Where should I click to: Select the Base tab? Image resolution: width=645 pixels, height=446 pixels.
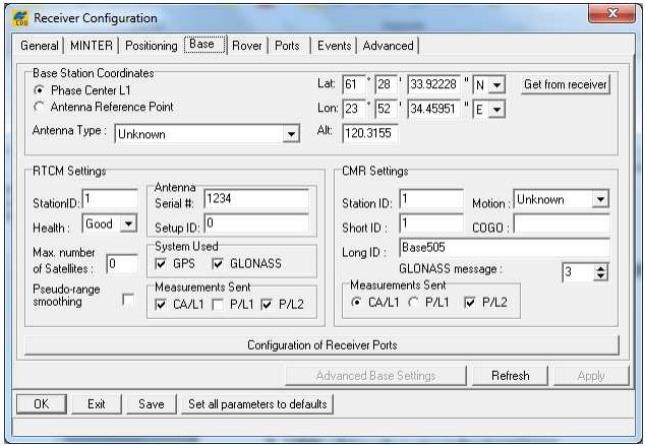click(204, 44)
